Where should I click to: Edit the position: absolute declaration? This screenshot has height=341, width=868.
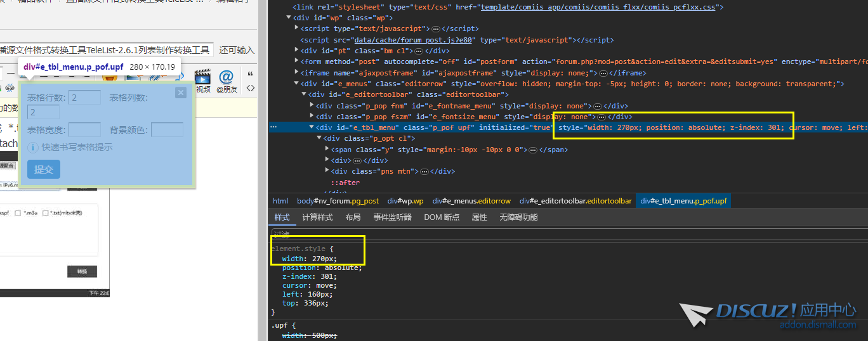[x=322, y=267]
